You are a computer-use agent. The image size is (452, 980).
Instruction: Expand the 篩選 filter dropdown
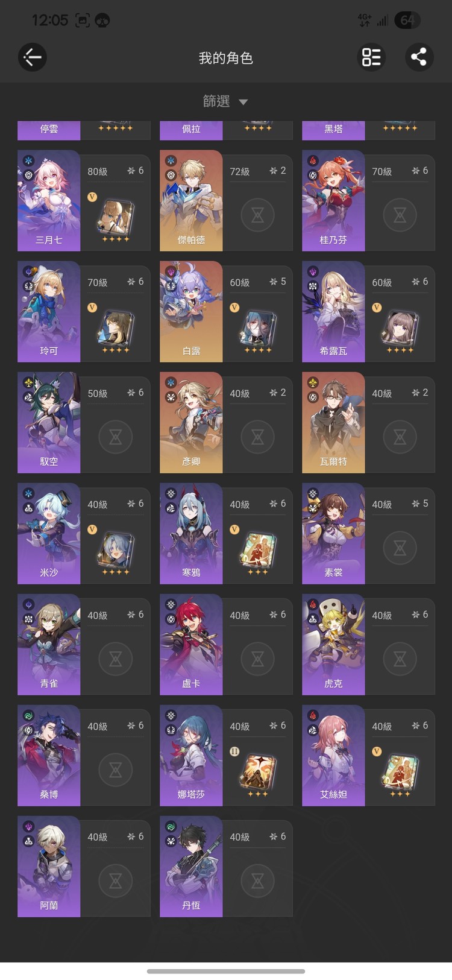tap(225, 101)
